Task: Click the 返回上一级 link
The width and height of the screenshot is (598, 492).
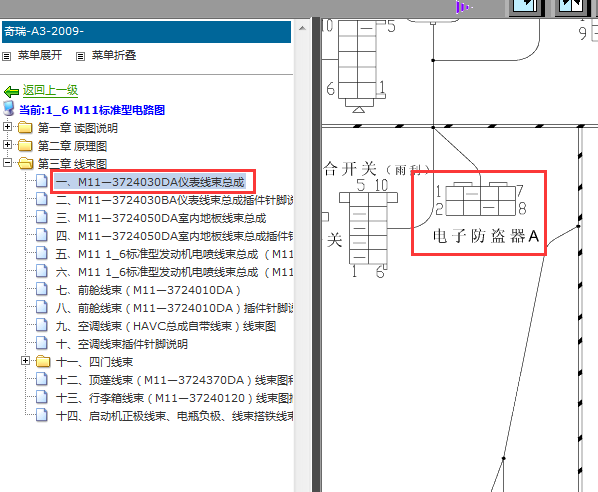Action: click(50, 90)
